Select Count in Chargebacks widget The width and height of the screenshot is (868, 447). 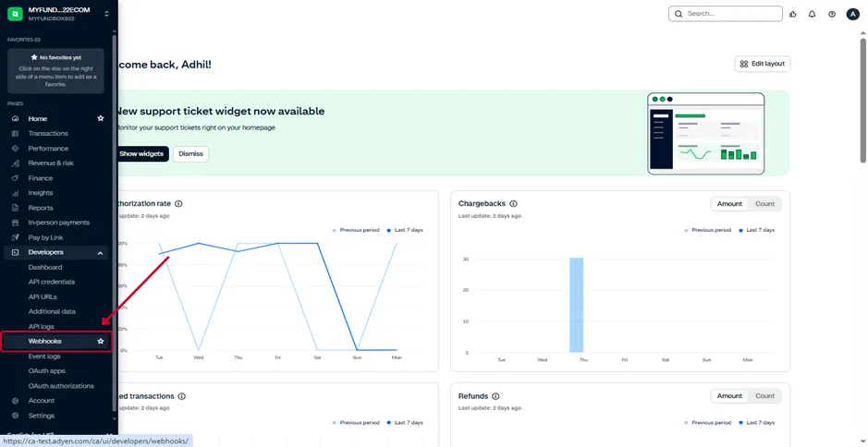pos(765,203)
